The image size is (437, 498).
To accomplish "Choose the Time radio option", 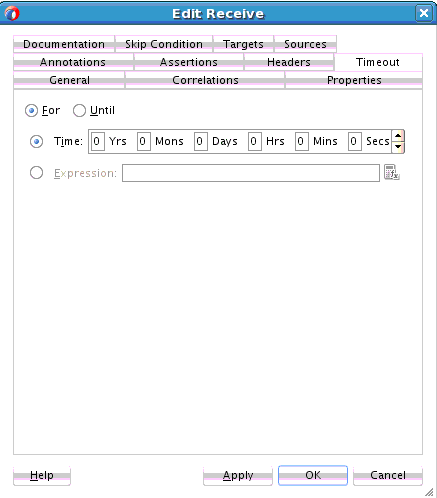I will pyautogui.click(x=36, y=141).
